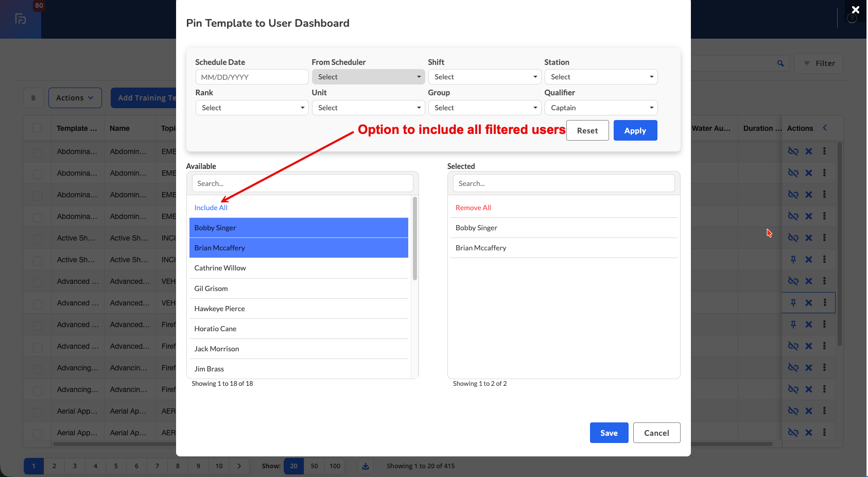Show 50 rows per page

click(314, 466)
